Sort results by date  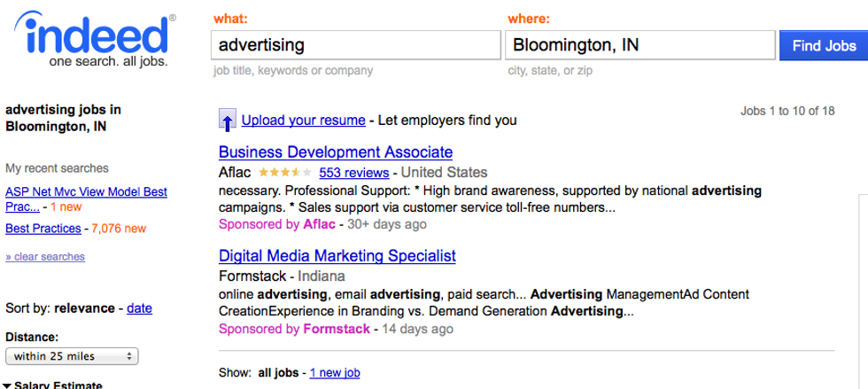click(x=139, y=308)
